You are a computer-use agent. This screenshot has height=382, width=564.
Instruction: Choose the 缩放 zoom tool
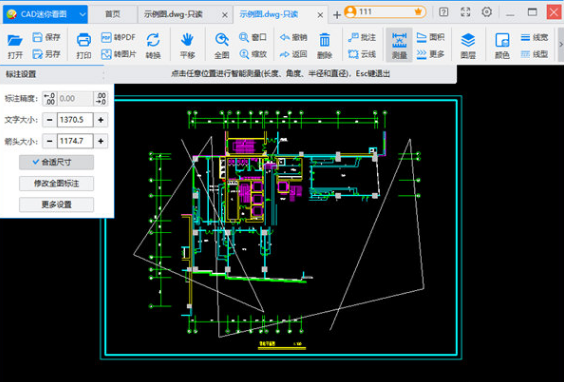coord(253,54)
